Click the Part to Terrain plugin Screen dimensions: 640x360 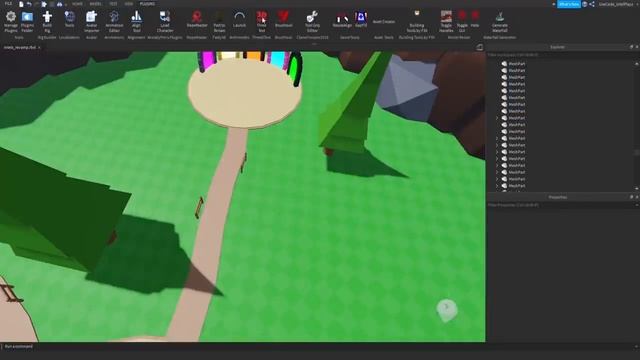coord(219,22)
